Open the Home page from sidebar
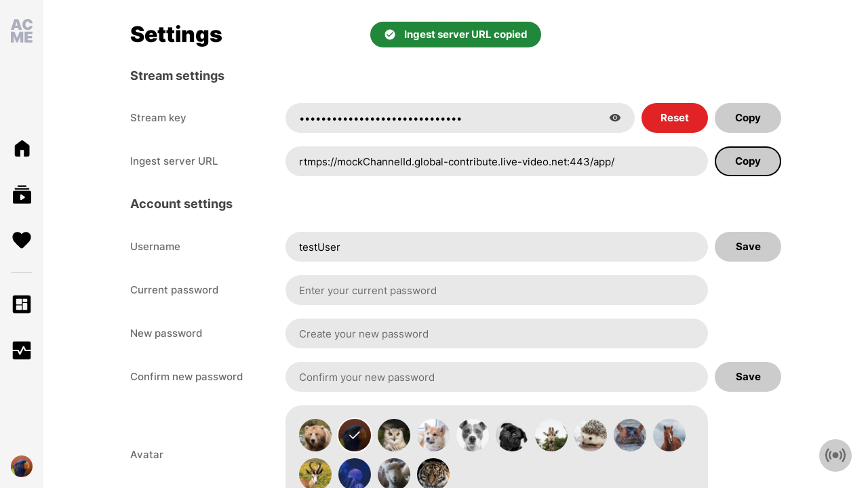This screenshot has width=868, height=488. coord(22,148)
